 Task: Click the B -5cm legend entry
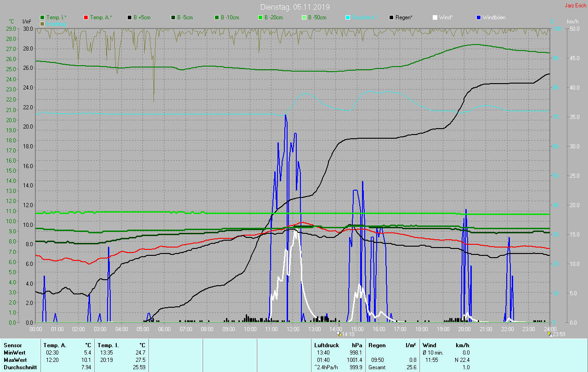[x=186, y=17]
